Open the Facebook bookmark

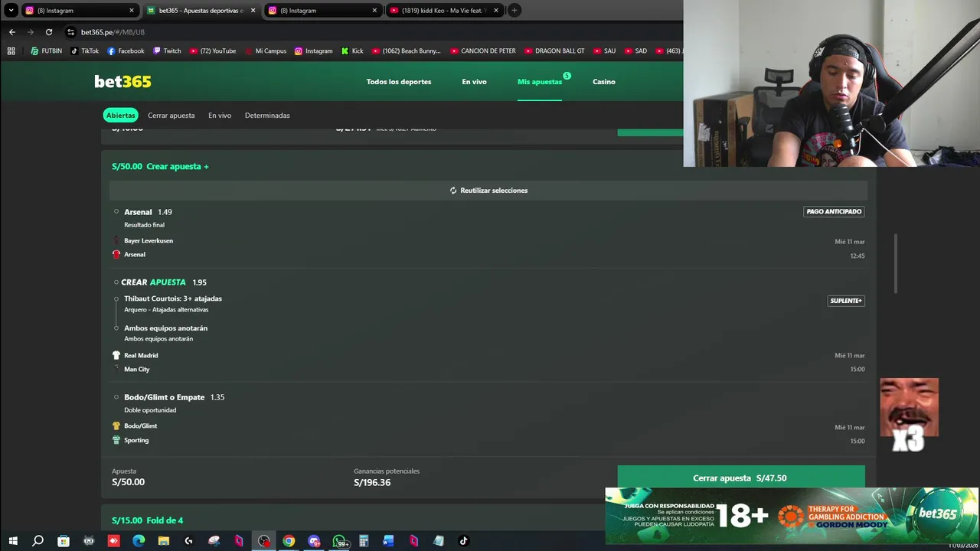click(x=126, y=51)
